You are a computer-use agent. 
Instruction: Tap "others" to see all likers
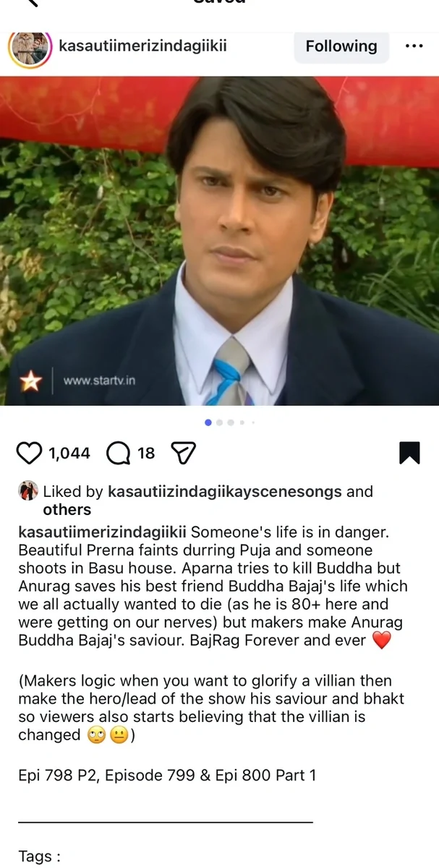point(67,510)
